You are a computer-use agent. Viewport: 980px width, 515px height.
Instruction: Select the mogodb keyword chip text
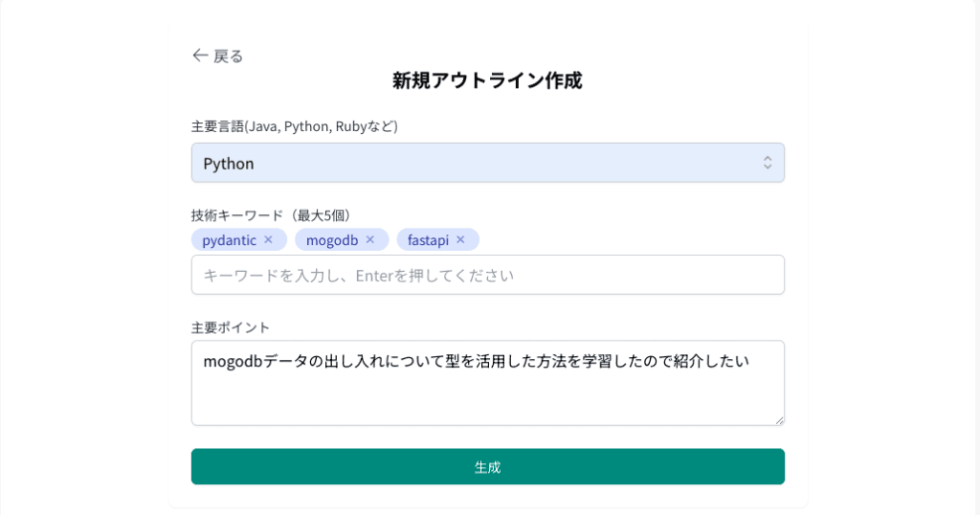(x=331, y=239)
